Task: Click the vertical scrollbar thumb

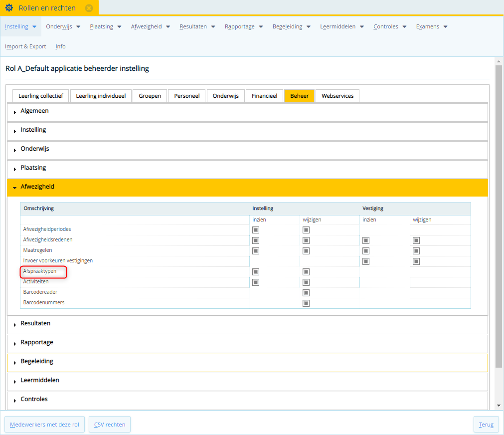Action: [x=499, y=216]
